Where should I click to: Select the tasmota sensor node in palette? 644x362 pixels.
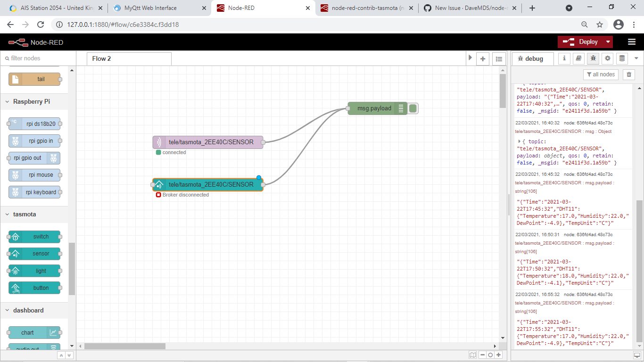34,254
